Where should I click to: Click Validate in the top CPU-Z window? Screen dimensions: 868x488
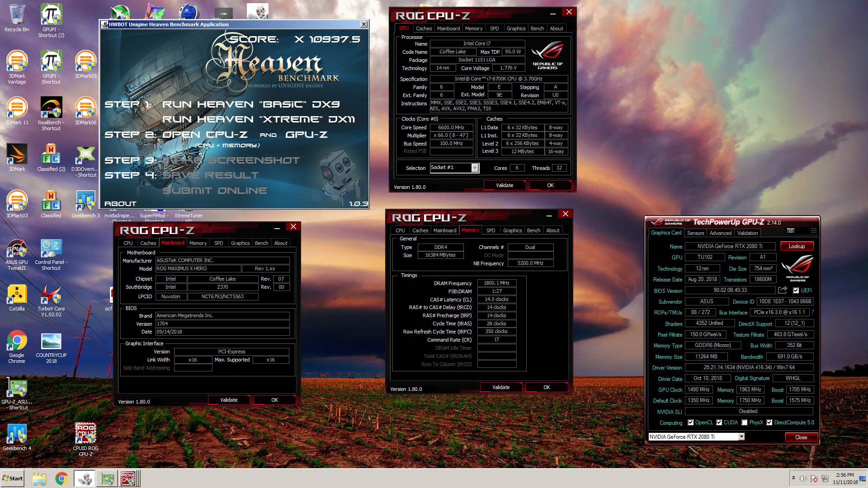505,185
